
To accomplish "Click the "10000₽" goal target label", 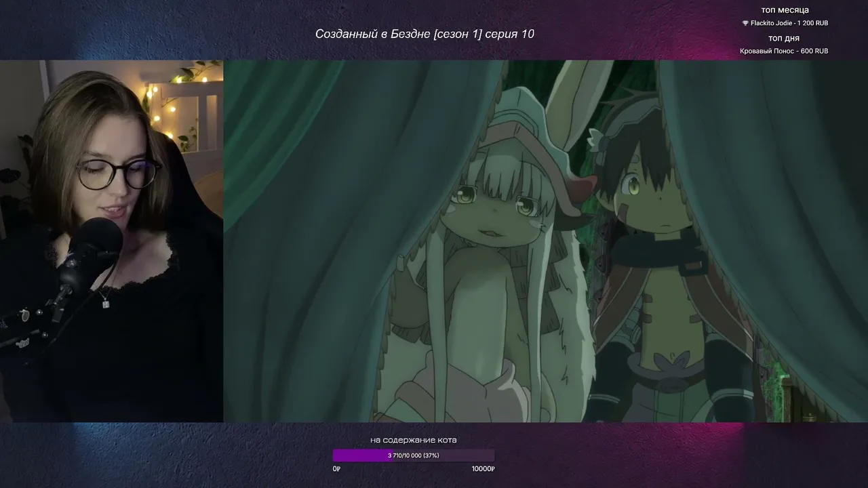I will click(x=484, y=469).
